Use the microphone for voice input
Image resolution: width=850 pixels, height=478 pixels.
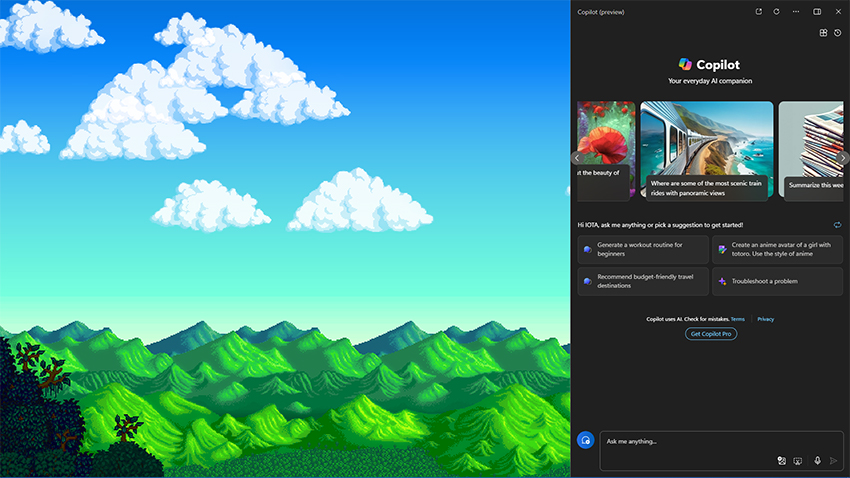coord(817,461)
